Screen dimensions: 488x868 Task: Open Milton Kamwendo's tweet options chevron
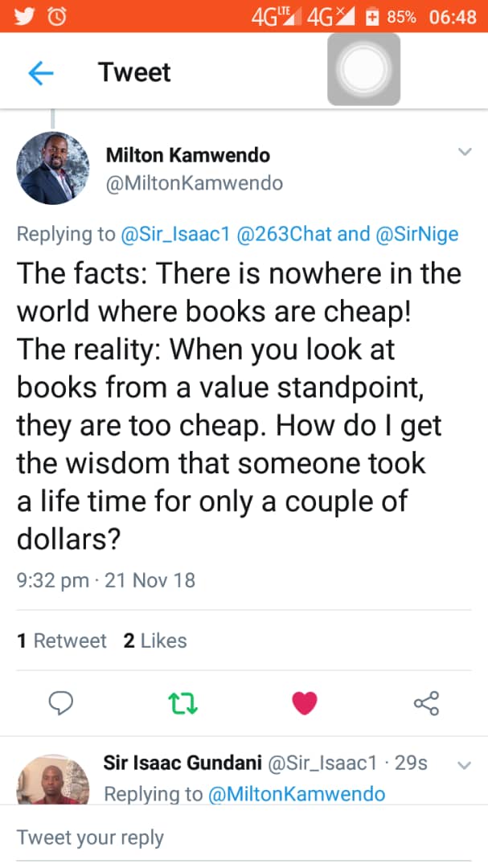tap(464, 152)
